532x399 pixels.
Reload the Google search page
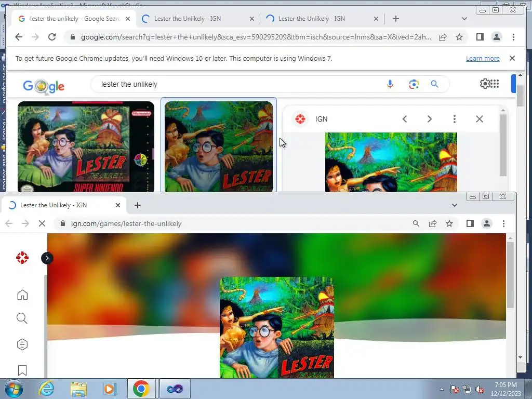pos(52,37)
